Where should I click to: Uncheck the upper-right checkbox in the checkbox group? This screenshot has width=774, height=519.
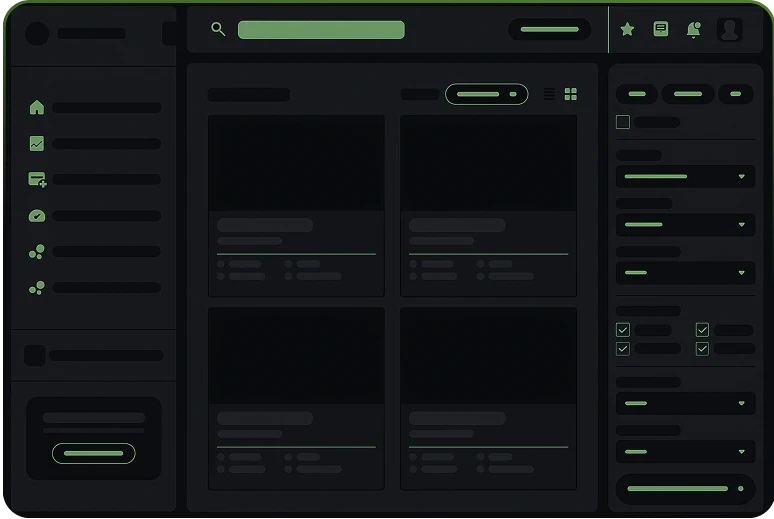point(702,330)
